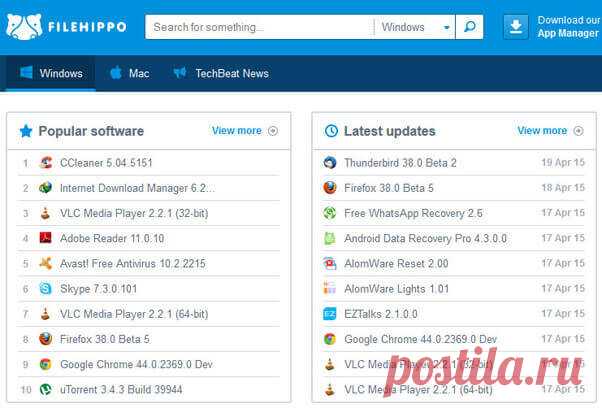Open popular VLC Media Player 2.2.1 (32-bit)
602x408 pixels.
point(134,213)
